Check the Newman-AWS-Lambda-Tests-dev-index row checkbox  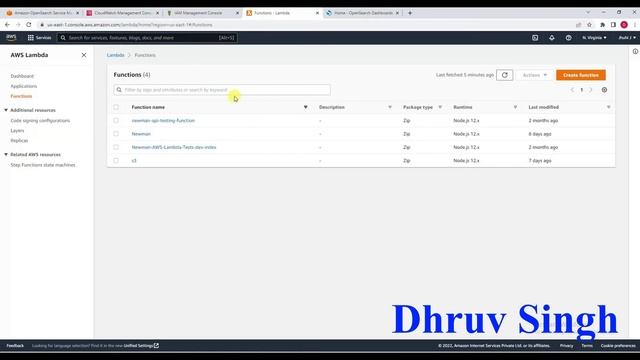click(x=116, y=147)
